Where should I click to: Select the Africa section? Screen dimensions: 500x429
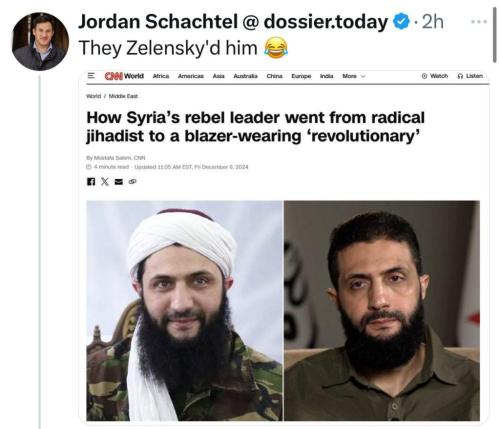(x=161, y=76)
